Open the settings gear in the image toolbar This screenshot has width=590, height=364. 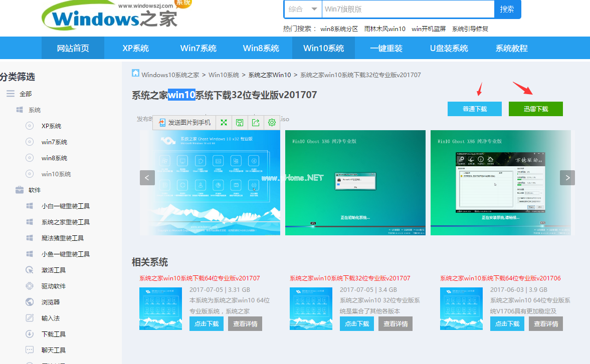click(272, 122)
